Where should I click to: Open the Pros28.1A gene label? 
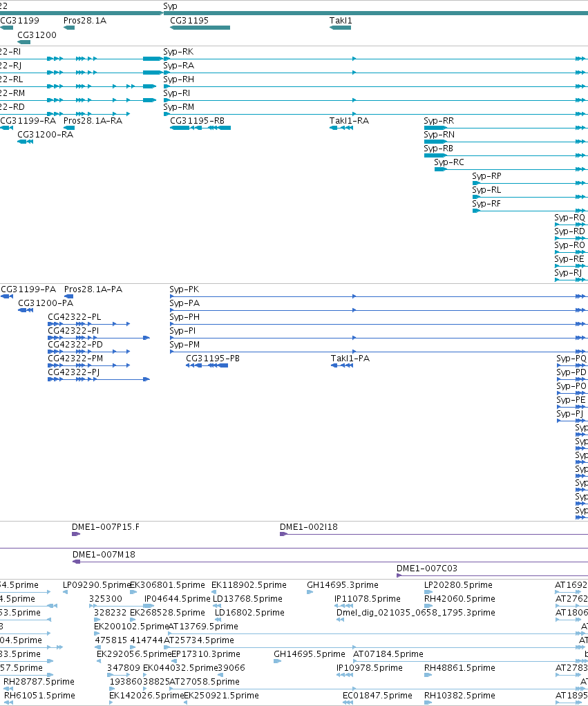[85, 21]
